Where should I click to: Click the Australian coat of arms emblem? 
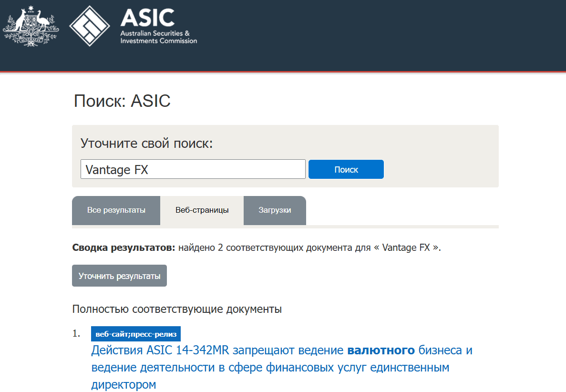31,26
